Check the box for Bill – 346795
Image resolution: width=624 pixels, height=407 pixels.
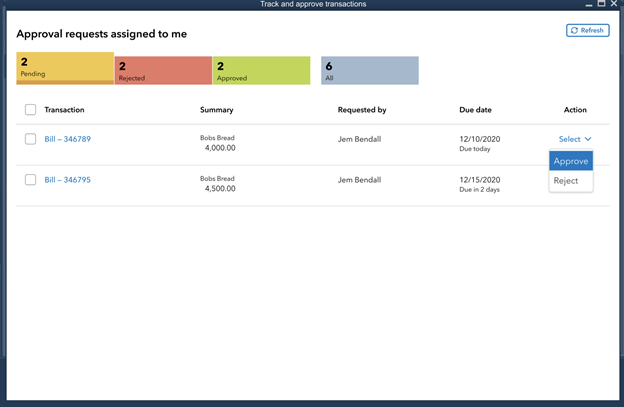point(31,180)
